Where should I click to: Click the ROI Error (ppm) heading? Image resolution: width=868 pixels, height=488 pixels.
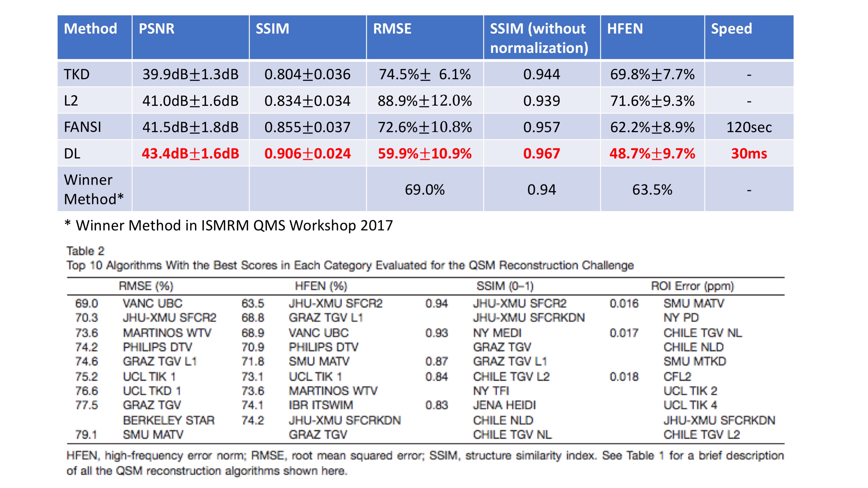(692, 286)
